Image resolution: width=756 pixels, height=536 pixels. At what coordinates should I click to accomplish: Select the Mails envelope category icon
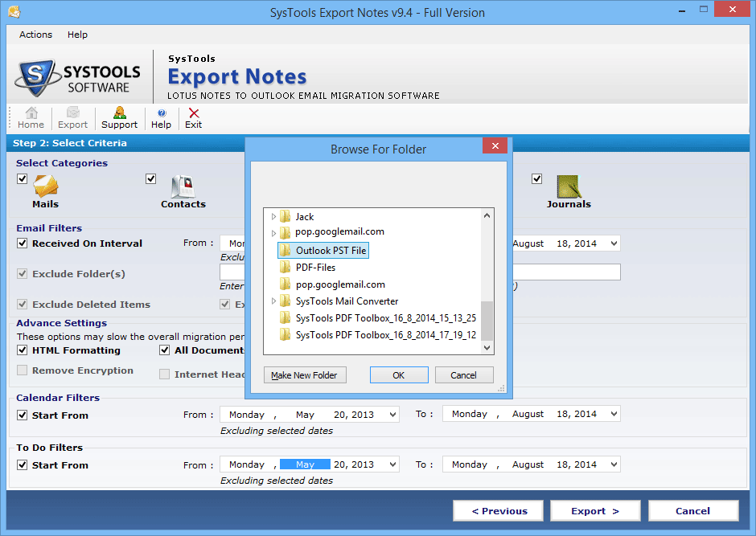click(x=45, y=186)
